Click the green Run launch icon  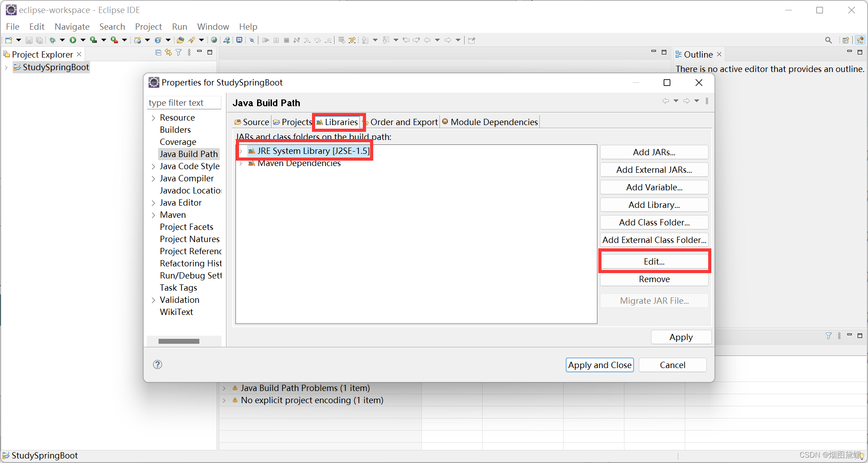coord(73,40)
